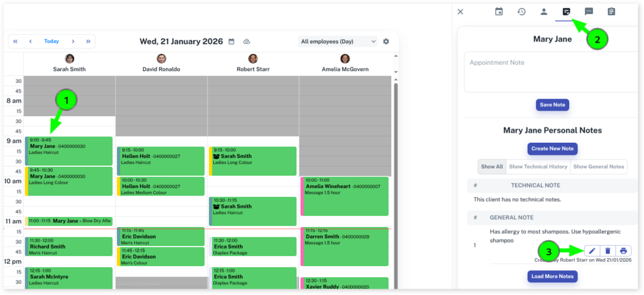Delete the general note with trash icon
Screen dimensions: 644x295
pyautogui.click(x=608, y=251)
